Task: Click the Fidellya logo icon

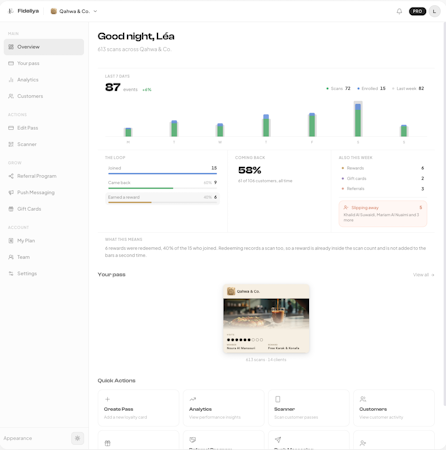Action: pos(11,11)
